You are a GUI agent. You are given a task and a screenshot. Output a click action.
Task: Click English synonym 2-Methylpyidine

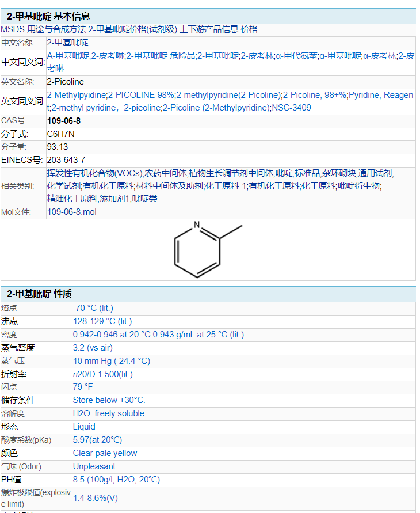pyautogui.click(x=77, y=95)
